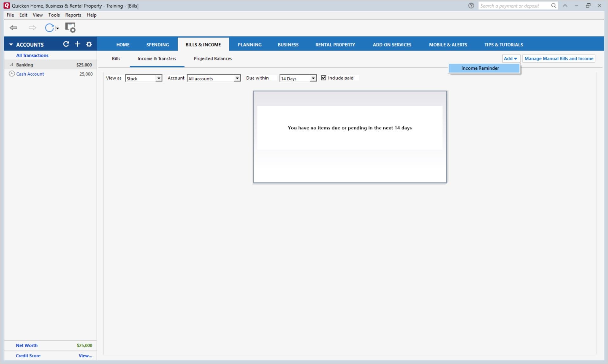Collapse the Banking account group
Viewport: 608px width, 364px height.
(x=11, y=65)
